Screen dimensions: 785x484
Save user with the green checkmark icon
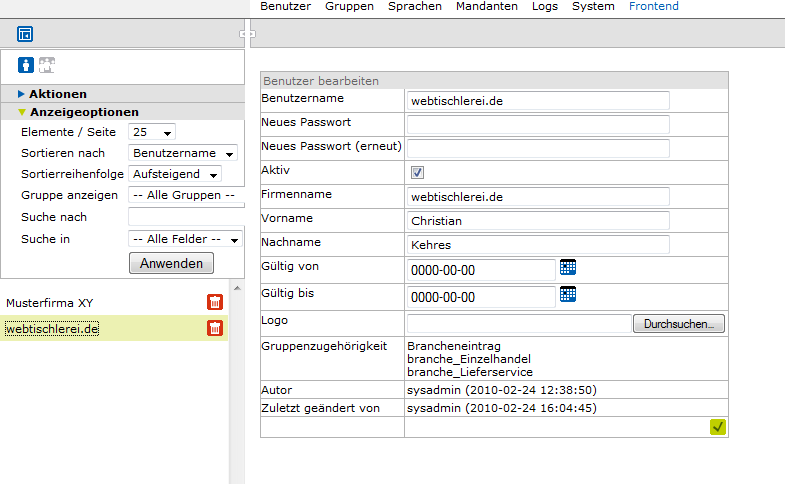[x=717, y=427]
